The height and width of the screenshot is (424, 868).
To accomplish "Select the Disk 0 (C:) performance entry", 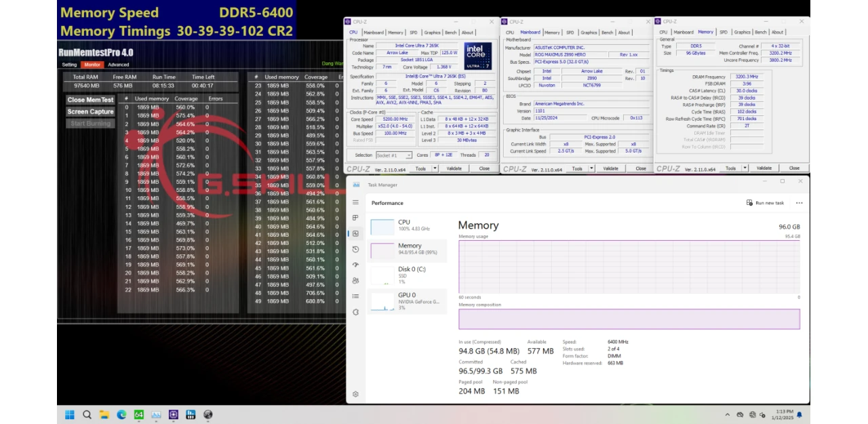I will [407, 275].
